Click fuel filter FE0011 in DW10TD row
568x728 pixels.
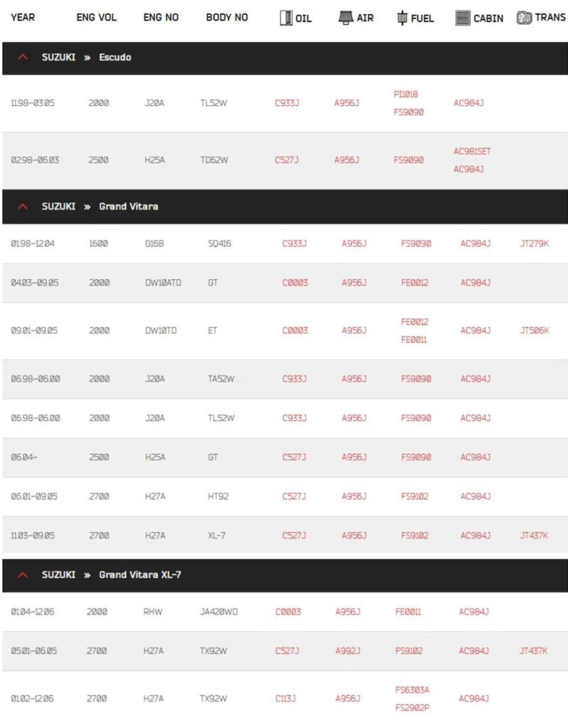[414, 339]
